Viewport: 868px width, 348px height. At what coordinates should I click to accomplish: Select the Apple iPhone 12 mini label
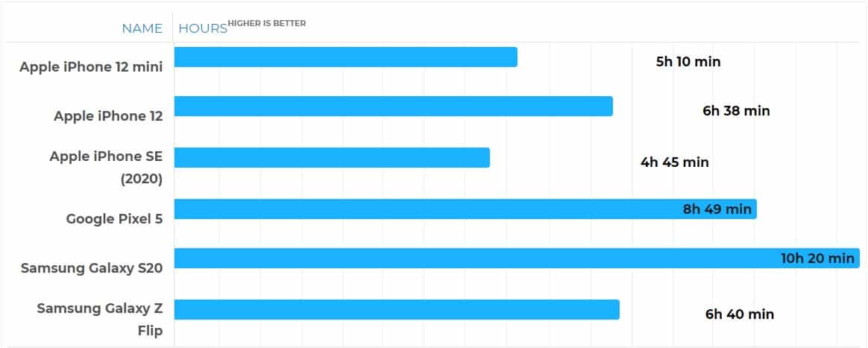91,66
